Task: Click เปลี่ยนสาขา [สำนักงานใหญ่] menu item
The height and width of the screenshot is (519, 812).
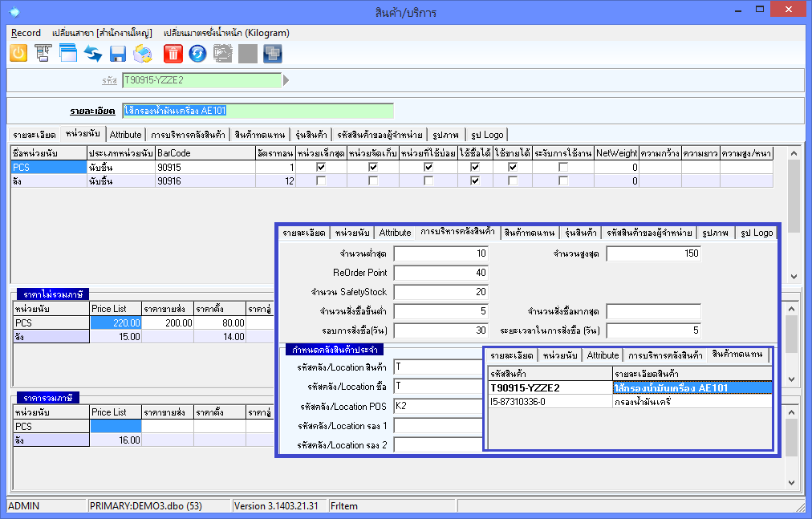Action: click(x=101, y=33)
